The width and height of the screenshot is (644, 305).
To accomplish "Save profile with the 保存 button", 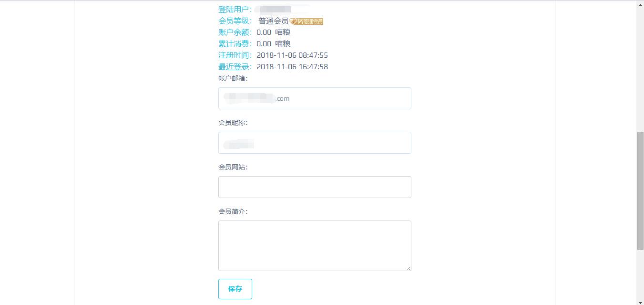I will click(235, 289).
